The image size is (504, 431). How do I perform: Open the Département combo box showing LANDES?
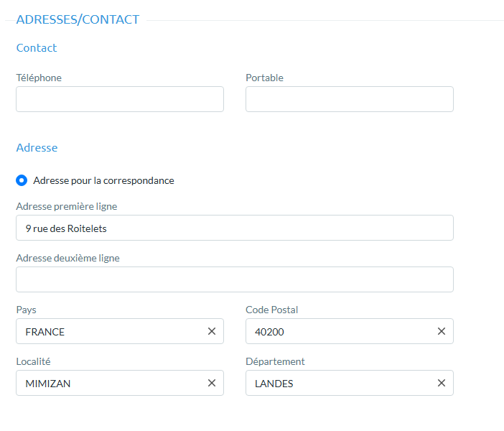[337, 383]
